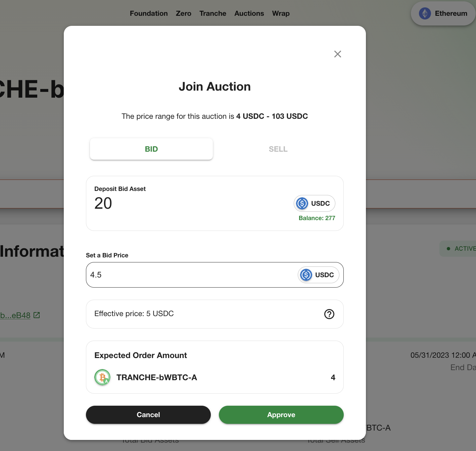Click the Ethereum logo icon
Screen dimensions: 476x451
tap(425, 13)
